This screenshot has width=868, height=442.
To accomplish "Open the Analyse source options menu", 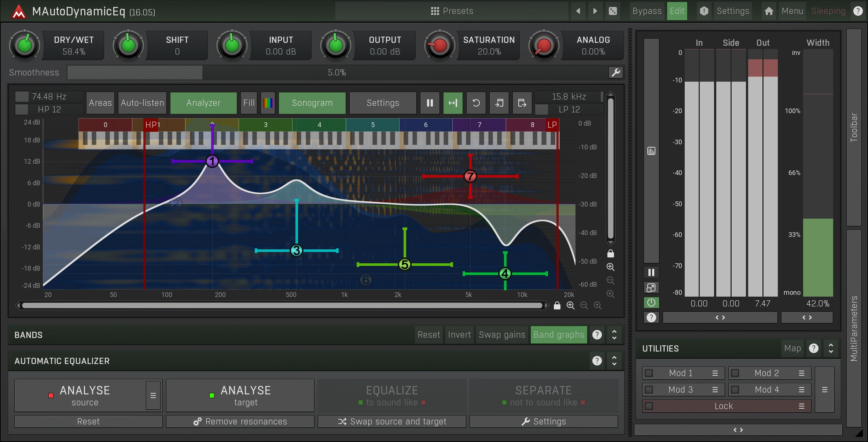I will pyautogui.click(x=153, y=395).
